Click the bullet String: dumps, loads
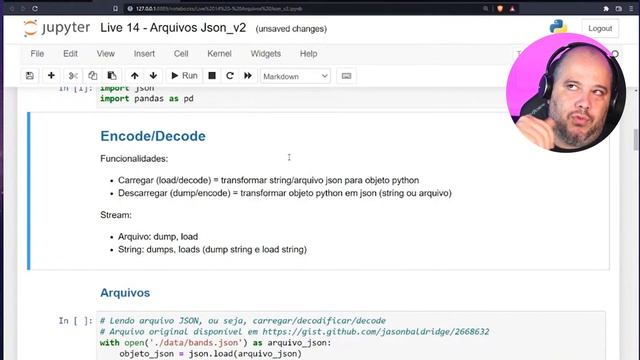Image resolution: width=640 pixels, height=360 pixels. tap(212, 249)
